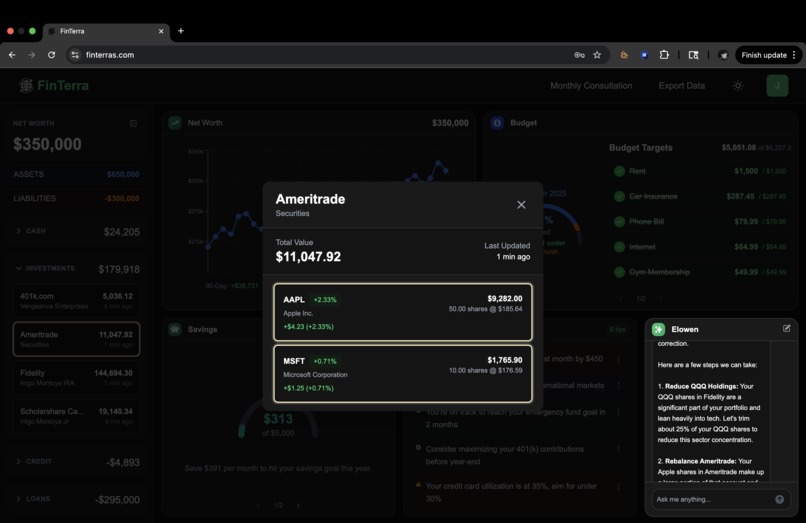Open options for the 401(k) contributions tip

pos(618,449)
